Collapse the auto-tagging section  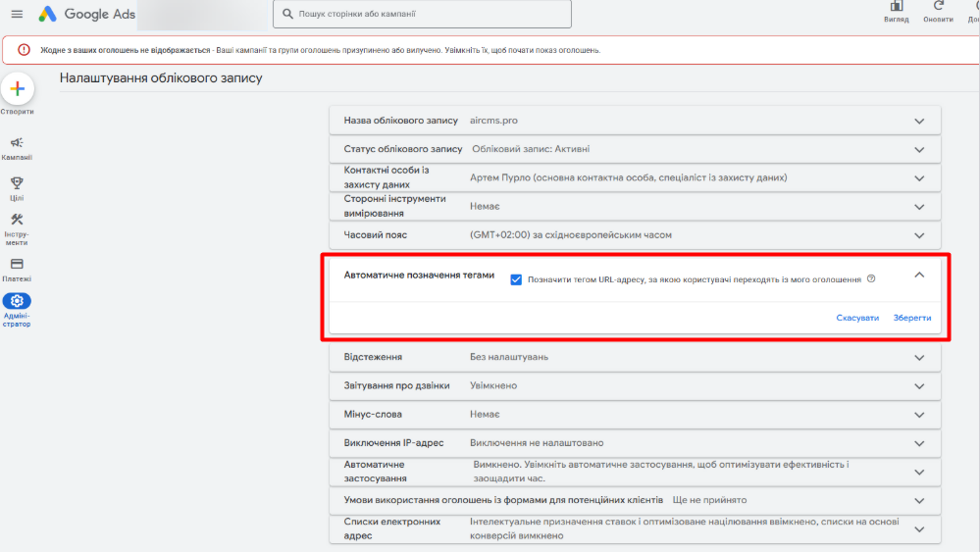[919, 276]
